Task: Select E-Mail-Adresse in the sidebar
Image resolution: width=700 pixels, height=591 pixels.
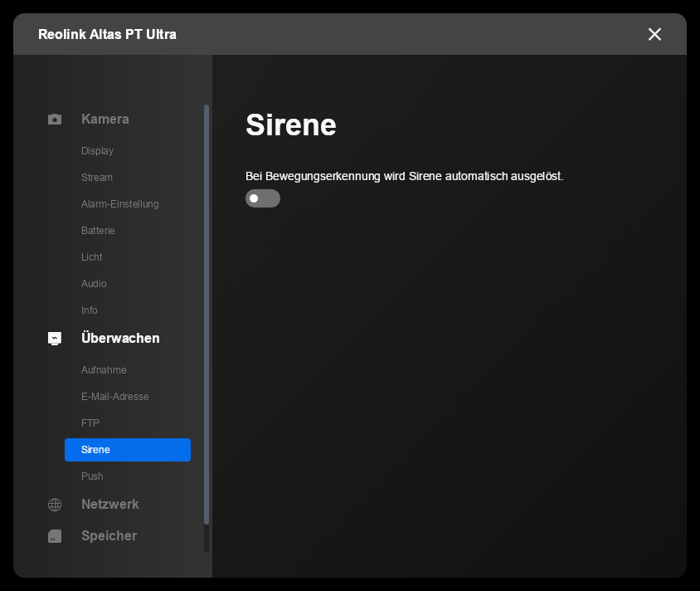Action: (x=114, y=397)
